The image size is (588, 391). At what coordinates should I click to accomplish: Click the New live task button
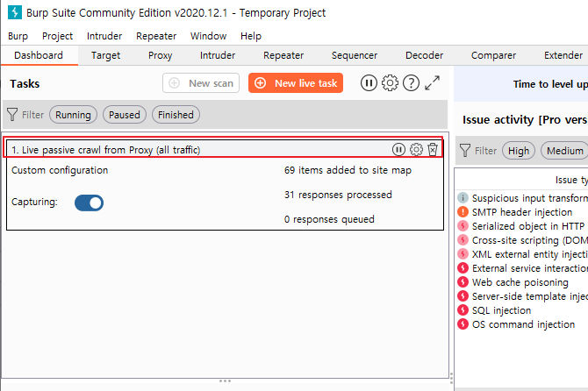(296, 82)
